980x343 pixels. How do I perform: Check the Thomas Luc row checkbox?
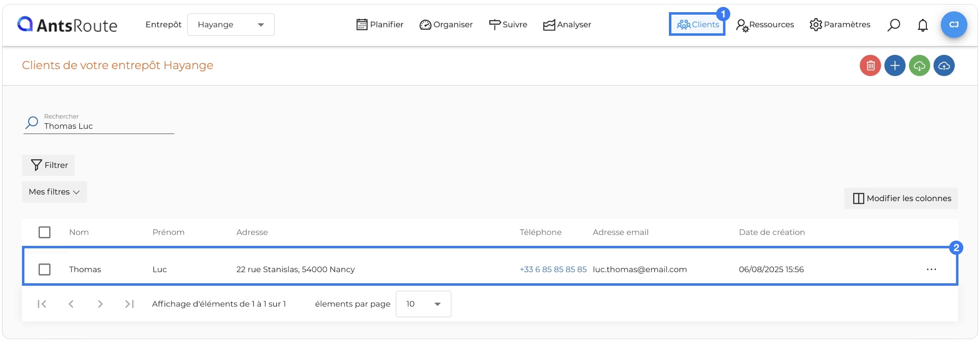pyautogui.click(x=44, y=269)
